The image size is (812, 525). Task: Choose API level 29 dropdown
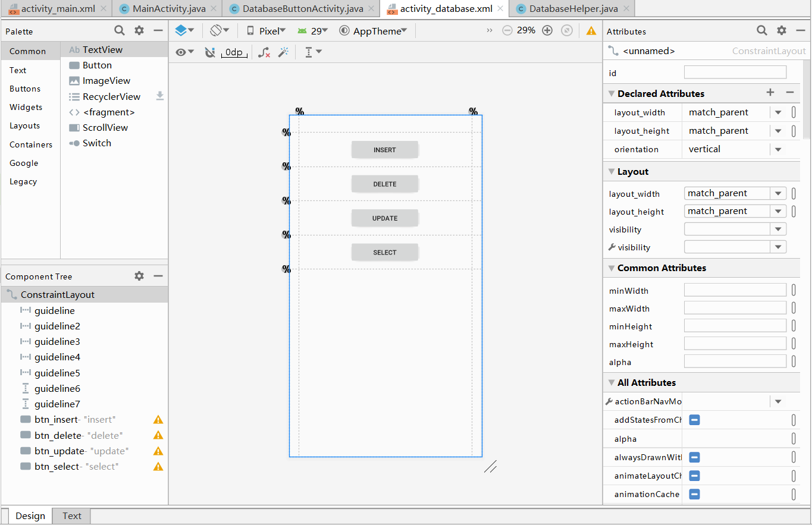click(313, 31)
